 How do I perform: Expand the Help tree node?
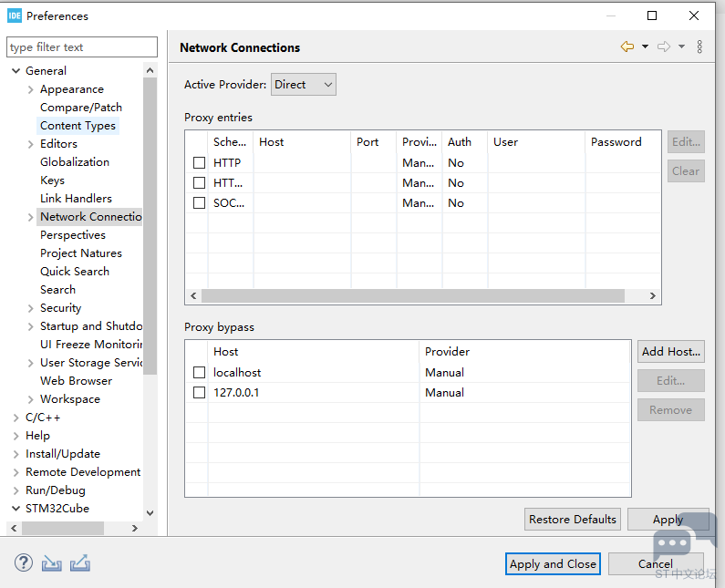[x=16, y=436]
